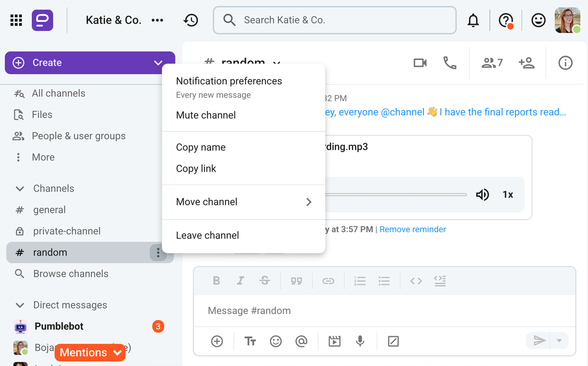This screenshot has width=588, height=366.
Task: Click the add members icon
Action: coord(526,63)
